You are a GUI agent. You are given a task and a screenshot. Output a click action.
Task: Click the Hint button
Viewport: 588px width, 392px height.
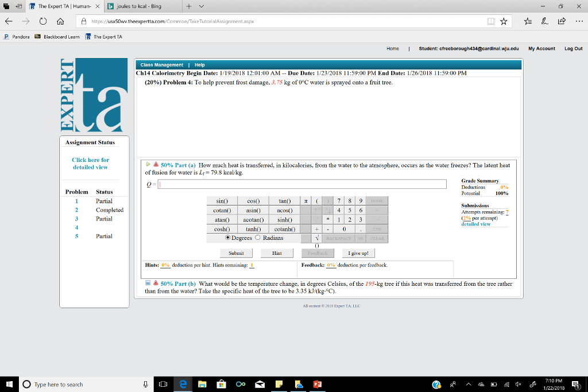pos(277,253)
